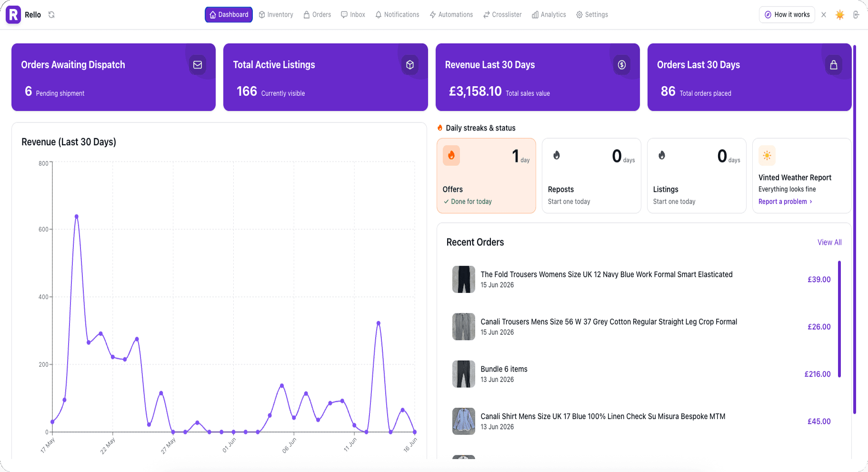Switch to the Analytics tab

coord(549,15)
